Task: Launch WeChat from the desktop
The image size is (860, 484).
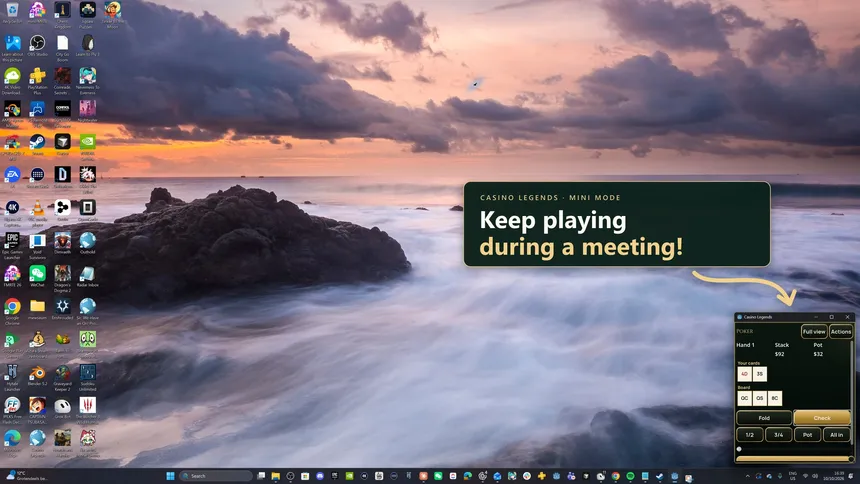Action: coord(37,276)
